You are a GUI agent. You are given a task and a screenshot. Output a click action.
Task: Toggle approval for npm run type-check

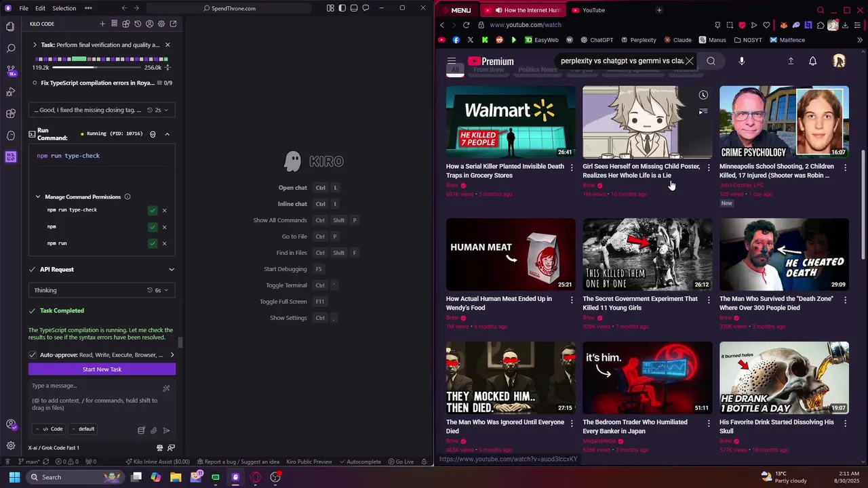[153, 210]
